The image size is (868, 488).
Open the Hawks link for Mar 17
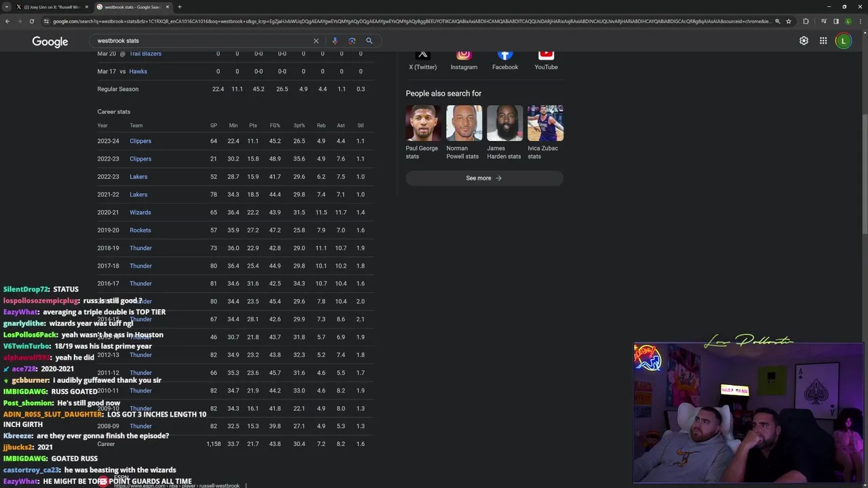coord(138,71)
